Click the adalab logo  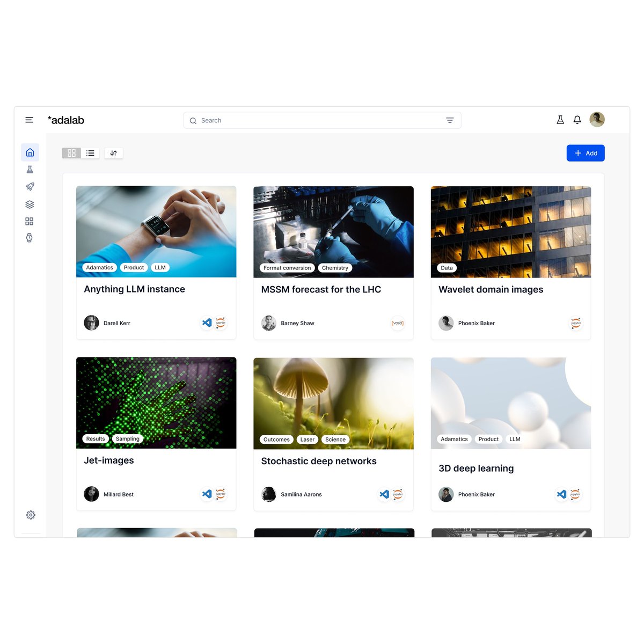[x=66, y=120]
